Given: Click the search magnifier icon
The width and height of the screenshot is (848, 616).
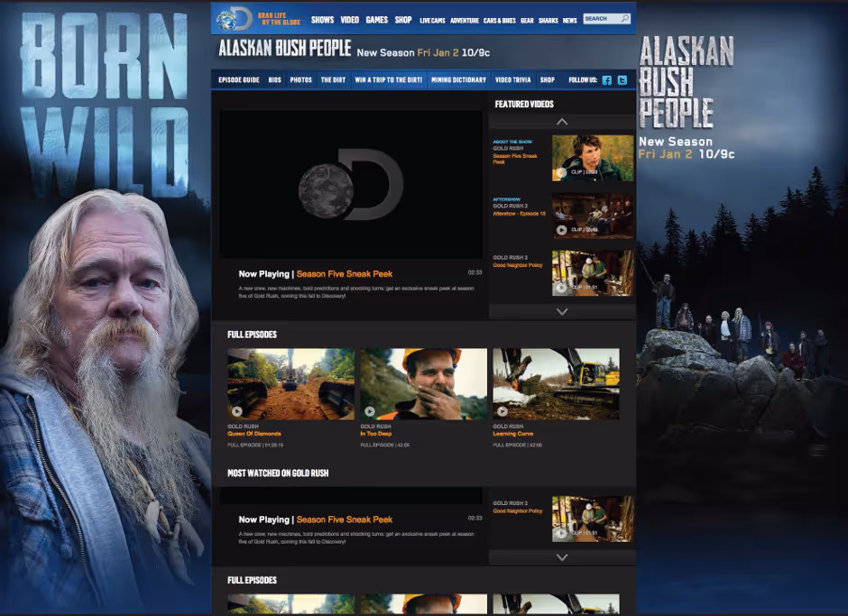Looking at the screenshot, I should pos(625,18).
